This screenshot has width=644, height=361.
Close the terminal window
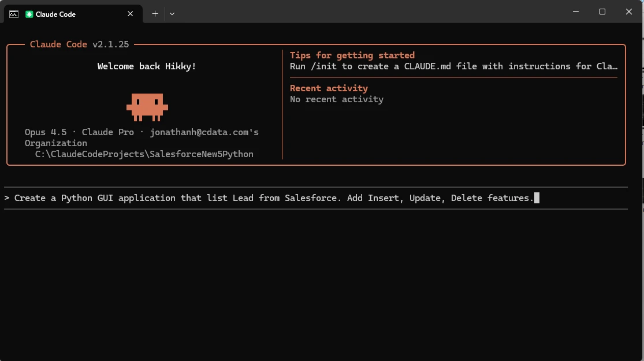629,12
